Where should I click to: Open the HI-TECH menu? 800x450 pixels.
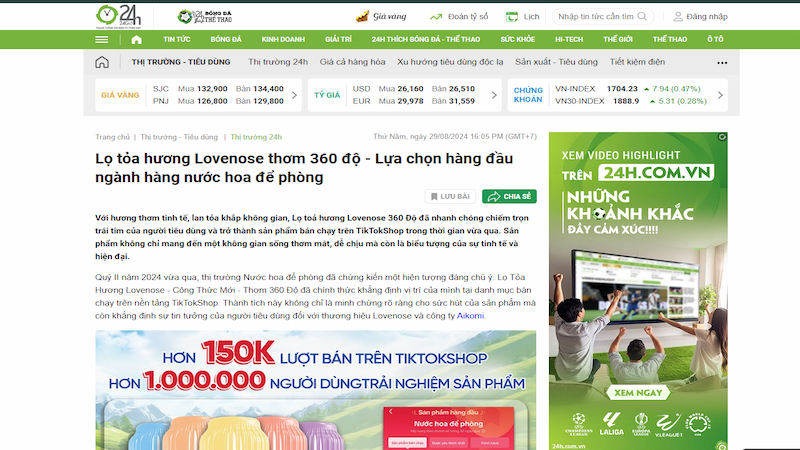(x=569, y=39)
